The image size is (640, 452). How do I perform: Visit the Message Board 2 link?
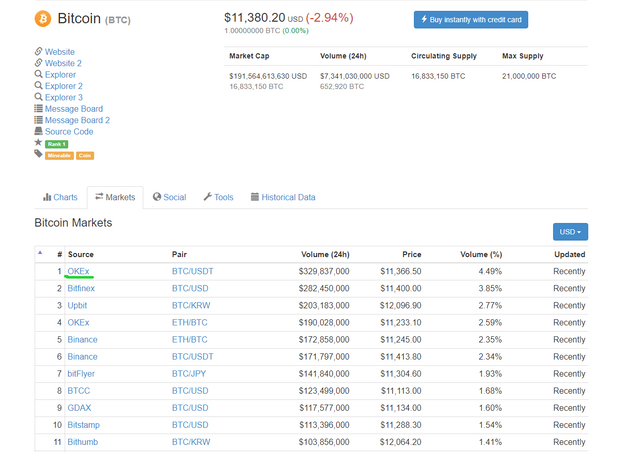(77, 120)
